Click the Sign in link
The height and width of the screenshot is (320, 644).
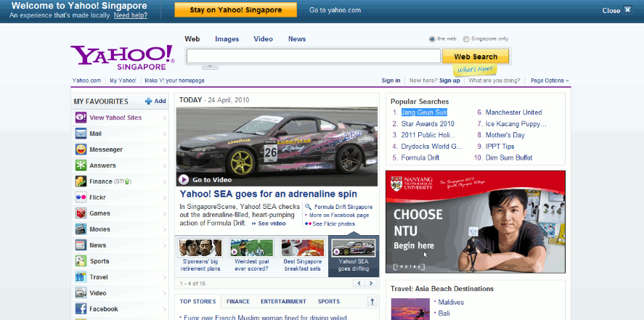[391, 81]
